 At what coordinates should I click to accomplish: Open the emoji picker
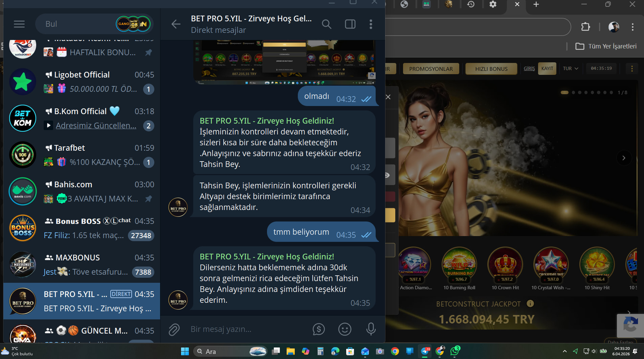[345, 329]
